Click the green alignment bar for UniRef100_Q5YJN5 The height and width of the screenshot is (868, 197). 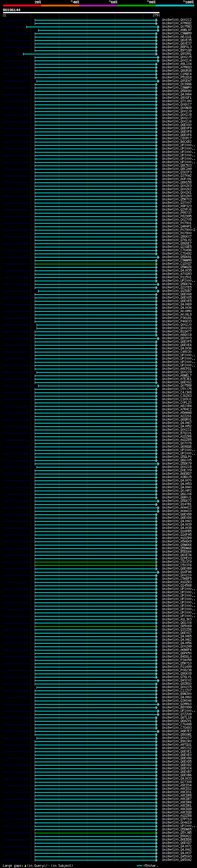96,833
